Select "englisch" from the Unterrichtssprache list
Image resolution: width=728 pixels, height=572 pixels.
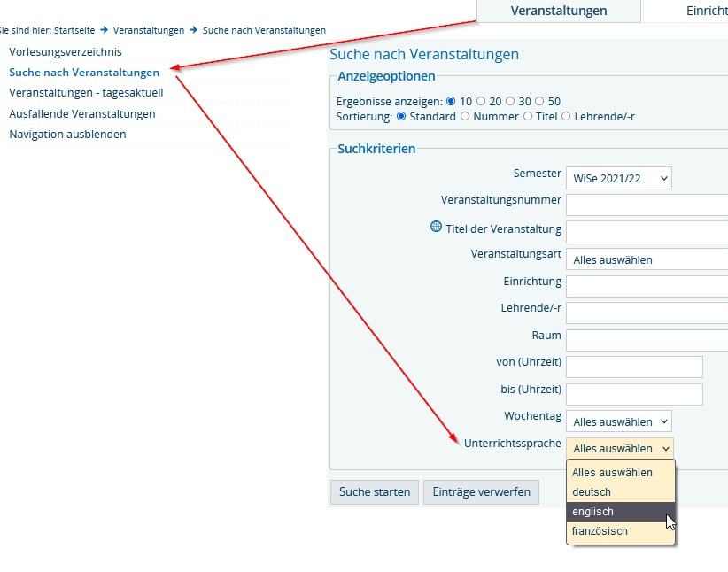pyautogui.click(x=593, y=511)
